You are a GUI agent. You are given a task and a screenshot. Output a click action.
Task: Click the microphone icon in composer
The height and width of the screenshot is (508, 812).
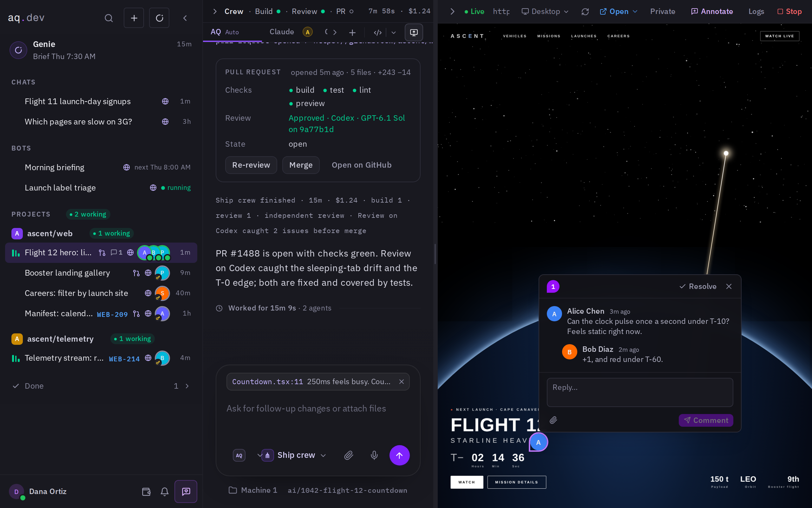[374, 455]
